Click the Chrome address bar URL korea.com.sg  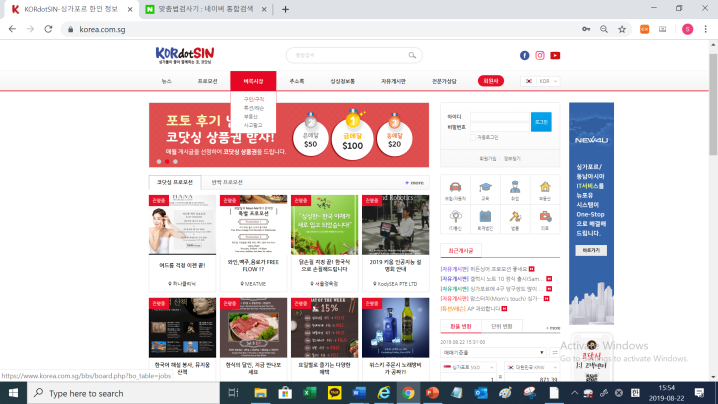tap(102, 29)
